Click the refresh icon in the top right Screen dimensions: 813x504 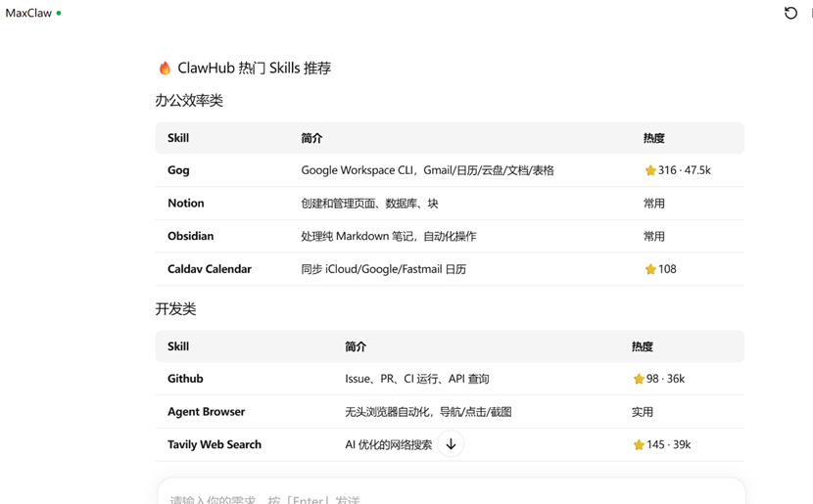coord(790,13)
